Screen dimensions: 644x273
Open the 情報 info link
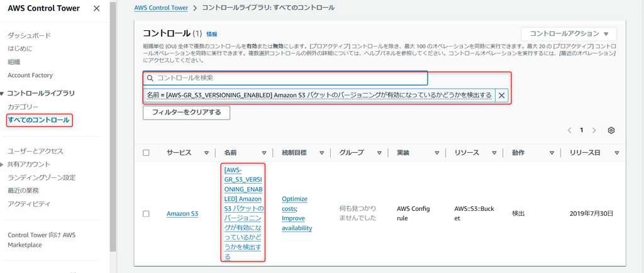click(212, 34)
